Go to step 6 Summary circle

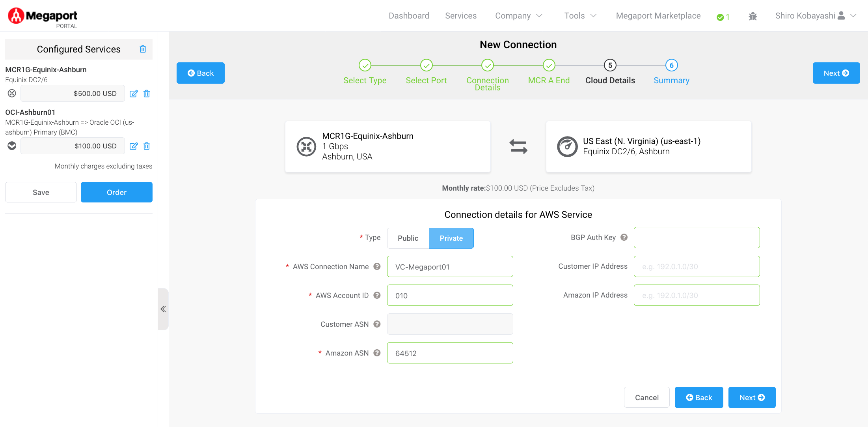pyautogui.click(x=672, y=65)
